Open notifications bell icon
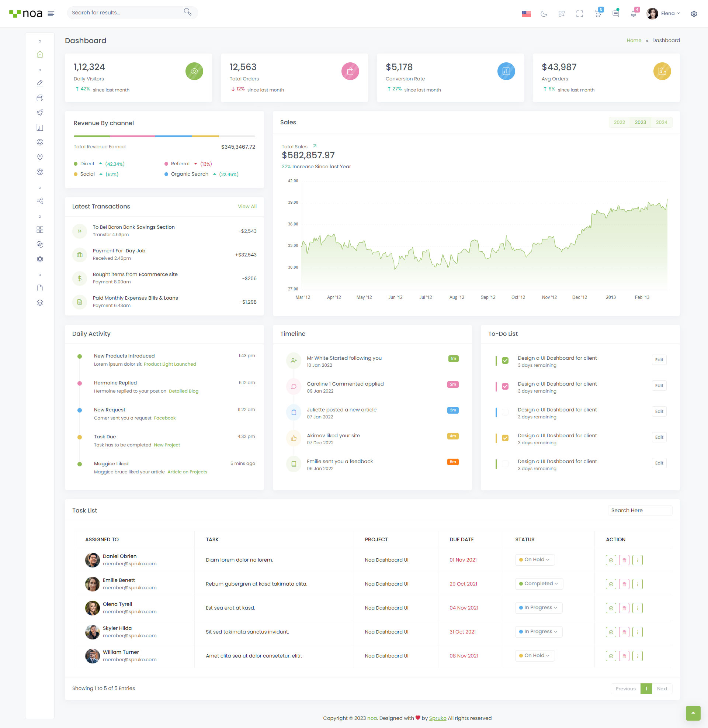The image size is (708, 728). [x=633, y=14]
